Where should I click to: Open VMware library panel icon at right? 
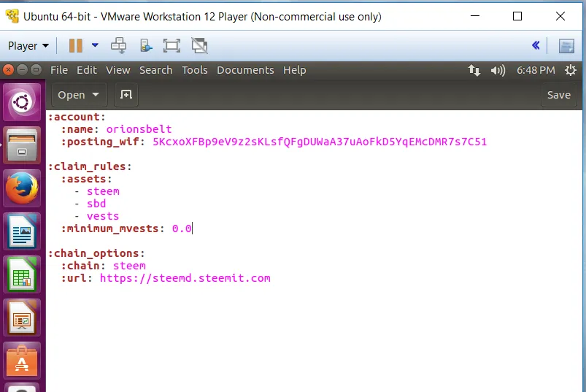566,45
